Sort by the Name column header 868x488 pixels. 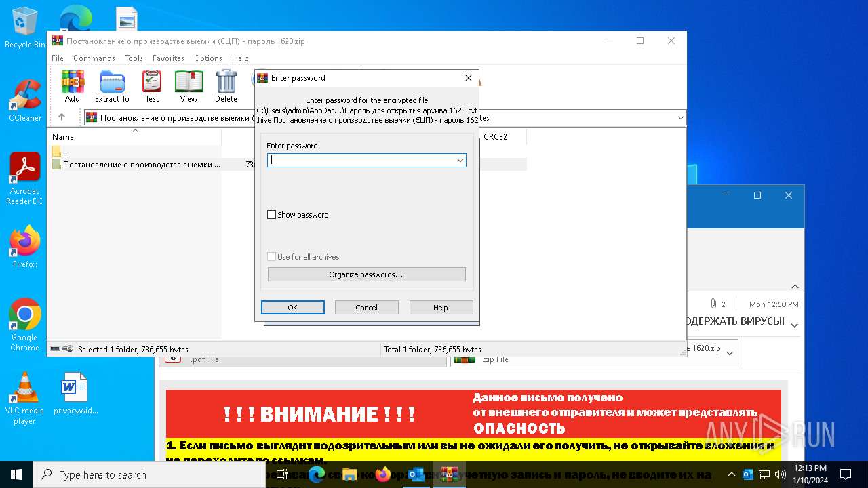136,137
